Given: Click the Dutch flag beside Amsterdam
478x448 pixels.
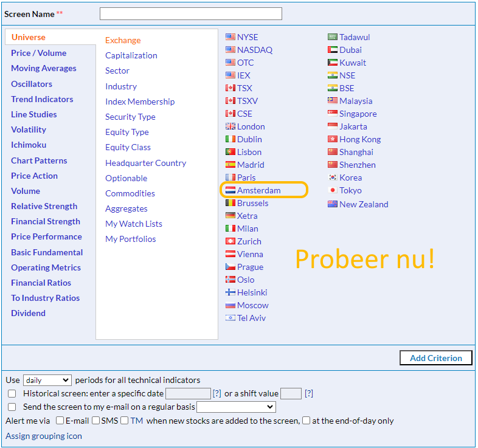Looking at the screenshot, I should [x=230, y=190].
